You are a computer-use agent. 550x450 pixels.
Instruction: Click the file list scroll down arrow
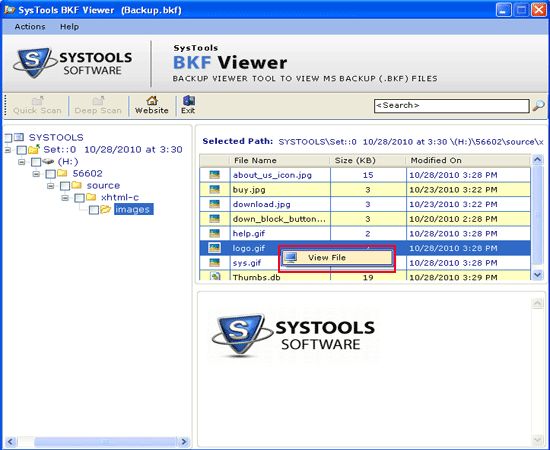click(537, 275)
